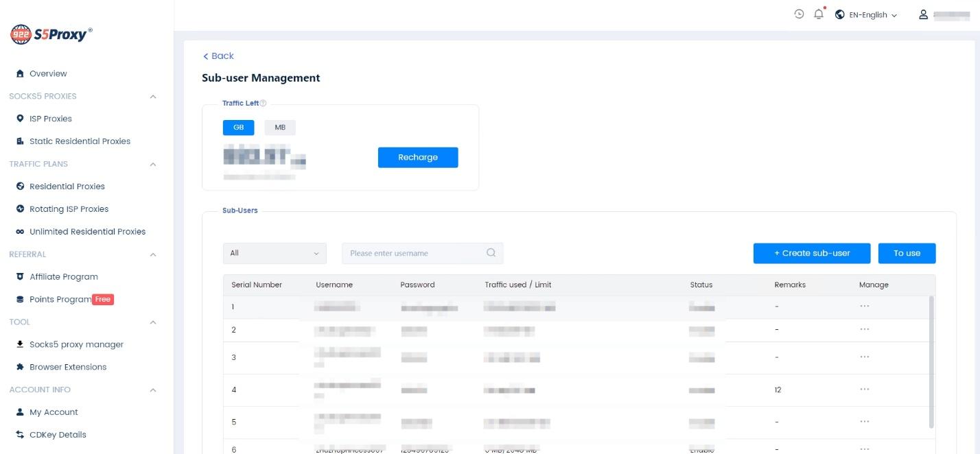Collapse the SOCKS5 PROXIES section

153,97
